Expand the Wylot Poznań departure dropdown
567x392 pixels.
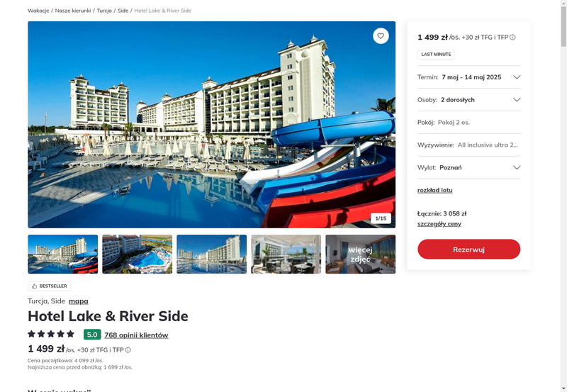coord(468,167)
